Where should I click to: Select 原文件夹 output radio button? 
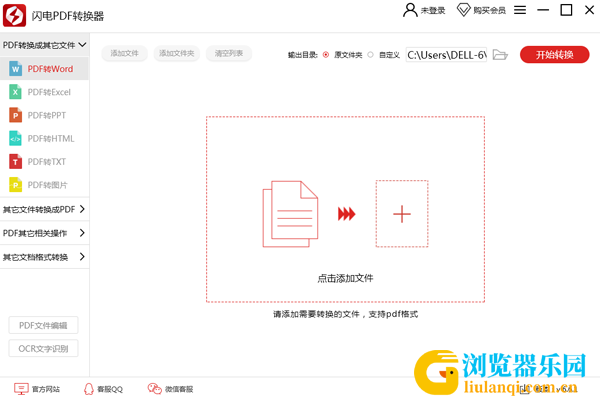pos(326,55)
